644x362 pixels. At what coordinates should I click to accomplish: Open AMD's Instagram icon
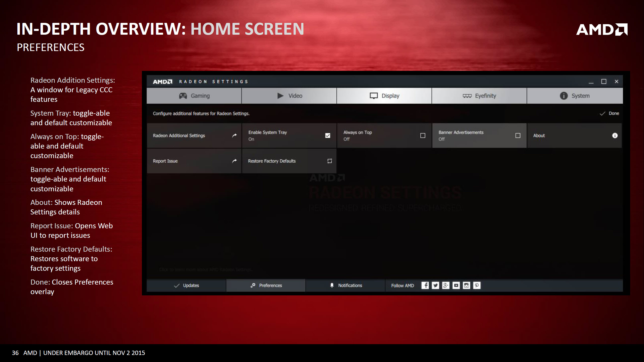click(466, 285)
